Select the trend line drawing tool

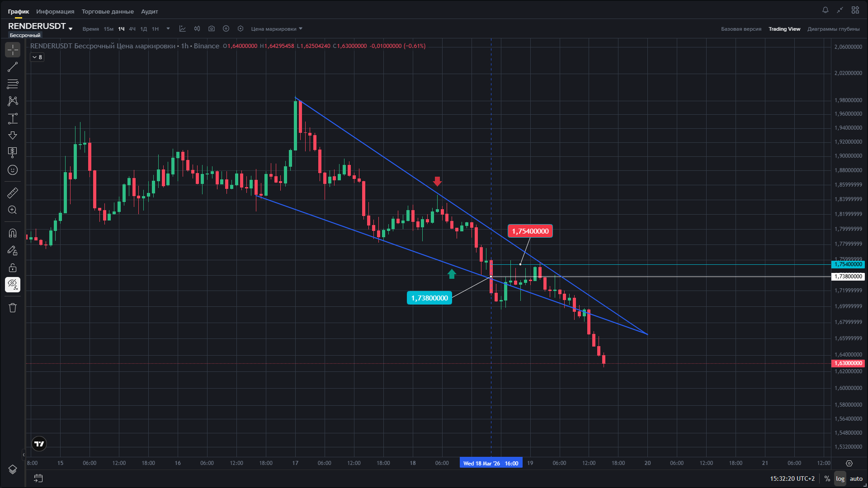pos(13,67)
